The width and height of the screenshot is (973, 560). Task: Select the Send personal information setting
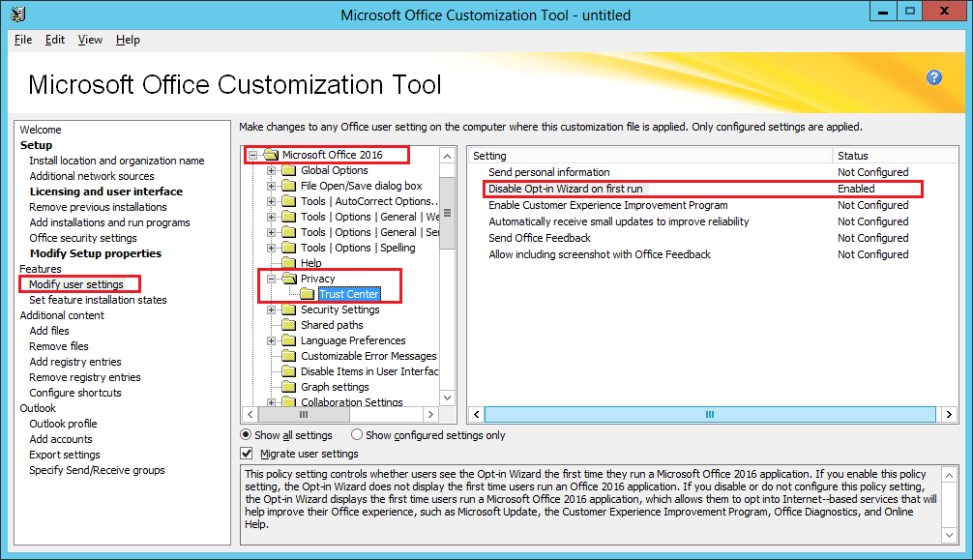point(549,172)
